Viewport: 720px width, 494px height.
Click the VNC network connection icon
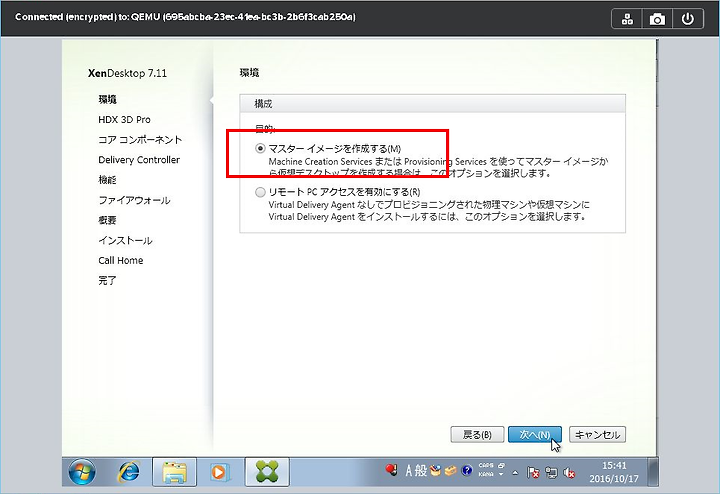pos(627,19)
